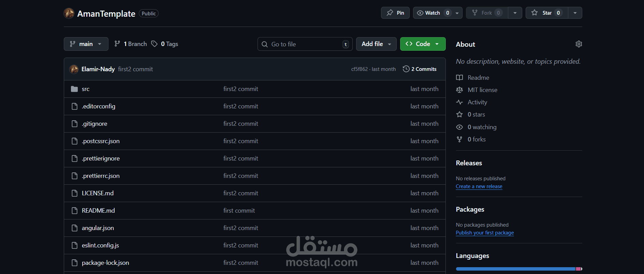Open commit hash cf5f862
Viewport: 644px width, 274px height.
360,69
